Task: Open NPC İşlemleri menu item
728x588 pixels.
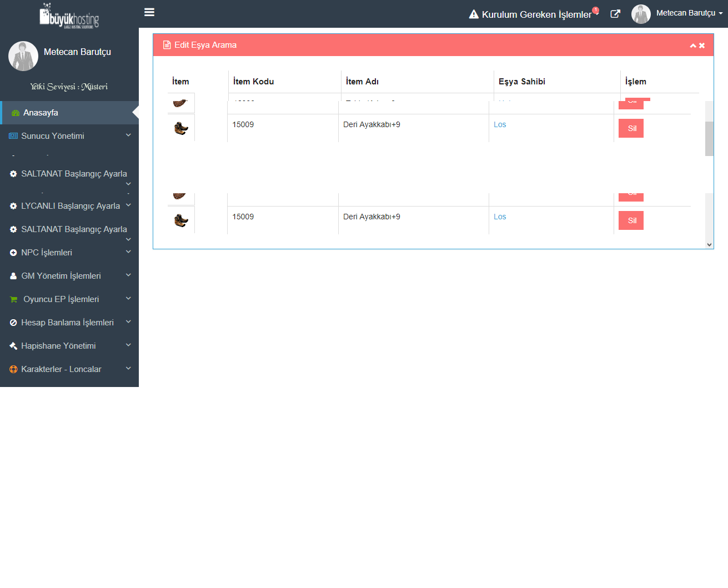Action: 69,253
